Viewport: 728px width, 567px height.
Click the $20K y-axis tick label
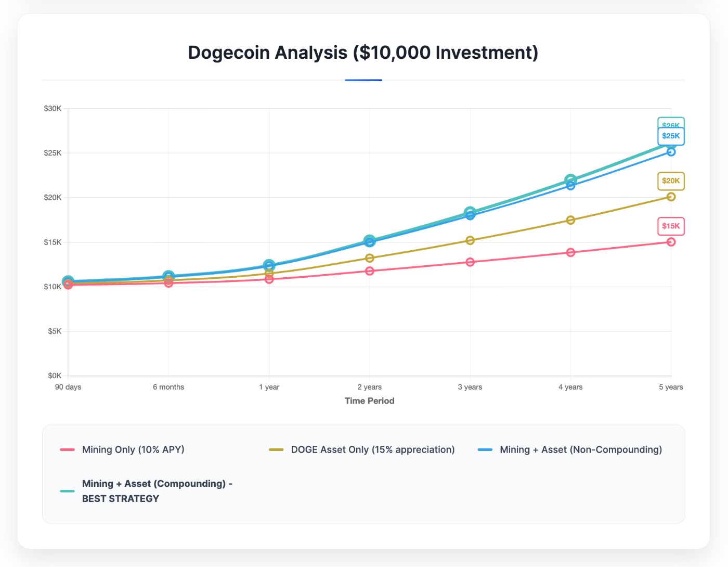(x=53, y=198)
